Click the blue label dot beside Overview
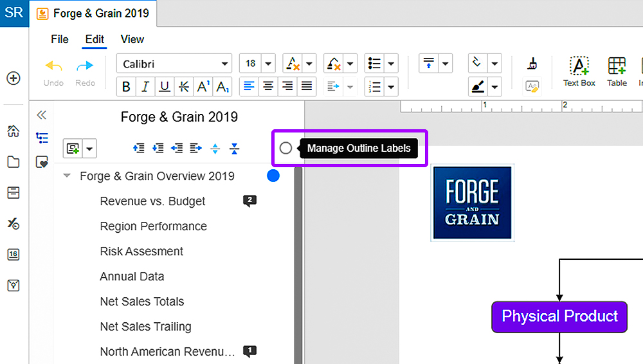643x364 pixels. click(x=273, y=176)
